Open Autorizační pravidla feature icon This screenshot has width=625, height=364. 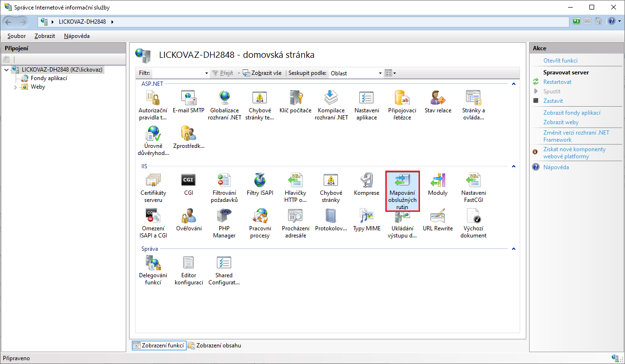[x=153, y=105]
